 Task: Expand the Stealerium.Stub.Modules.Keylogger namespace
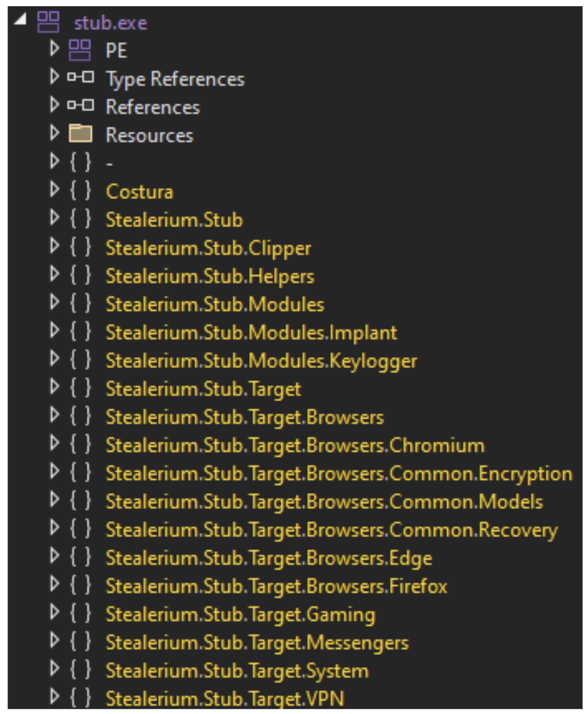point(55,360)
